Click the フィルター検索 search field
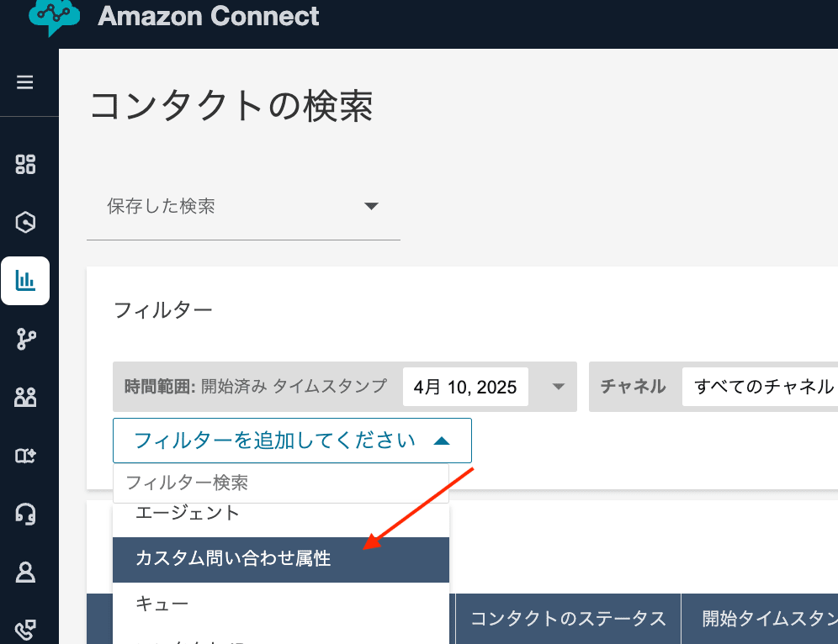Screen dimensions: 838x644 (x=280, y=483)
